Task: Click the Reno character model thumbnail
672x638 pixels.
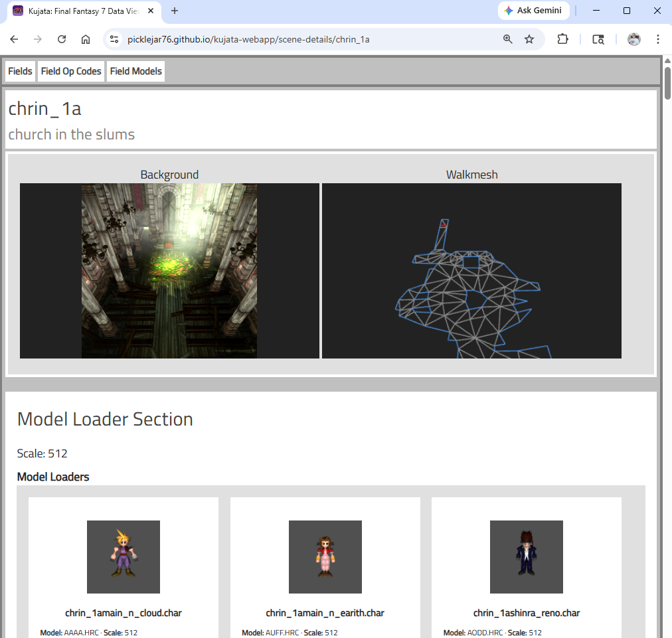Action: coord(527,557)
